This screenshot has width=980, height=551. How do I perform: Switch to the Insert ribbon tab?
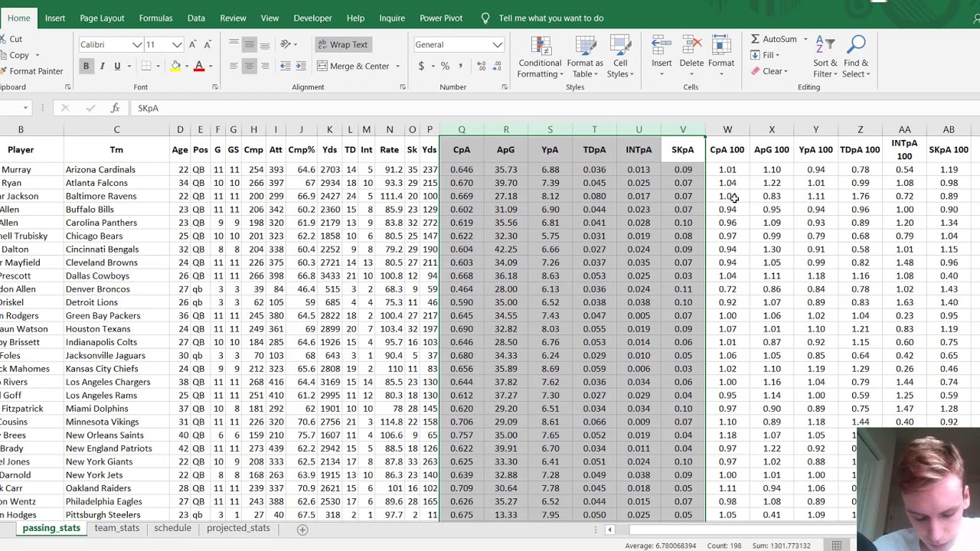[55, 18]
